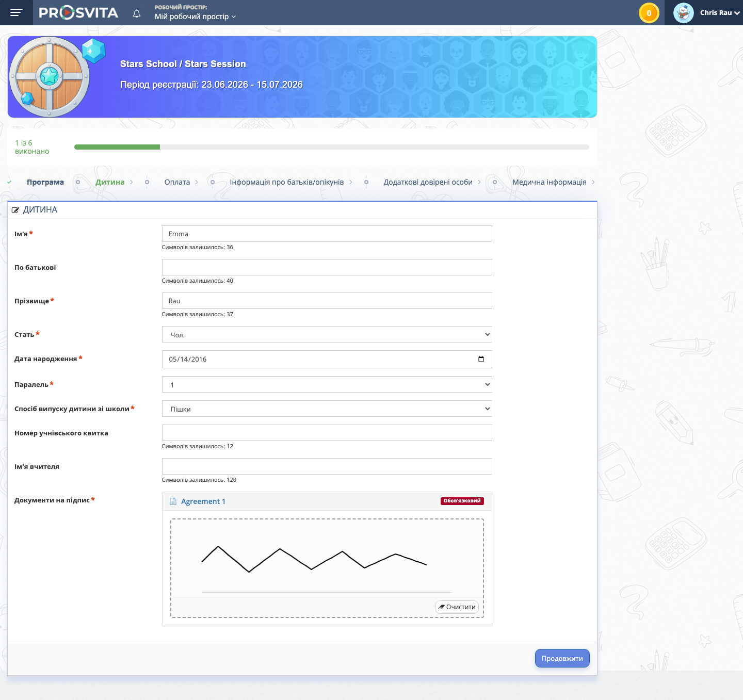Click the Продовжити button
Image resolution: width=743 pixels, height=700 pixels.
pos(562,658)
